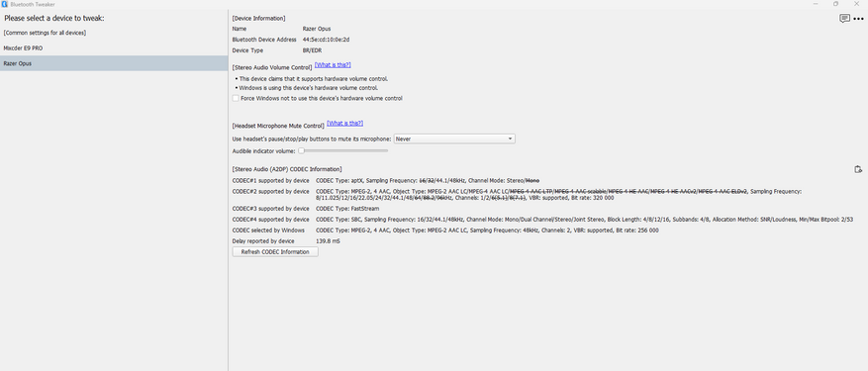Minimize the Bluetooth Tweaker window

[x=816, y=4]
